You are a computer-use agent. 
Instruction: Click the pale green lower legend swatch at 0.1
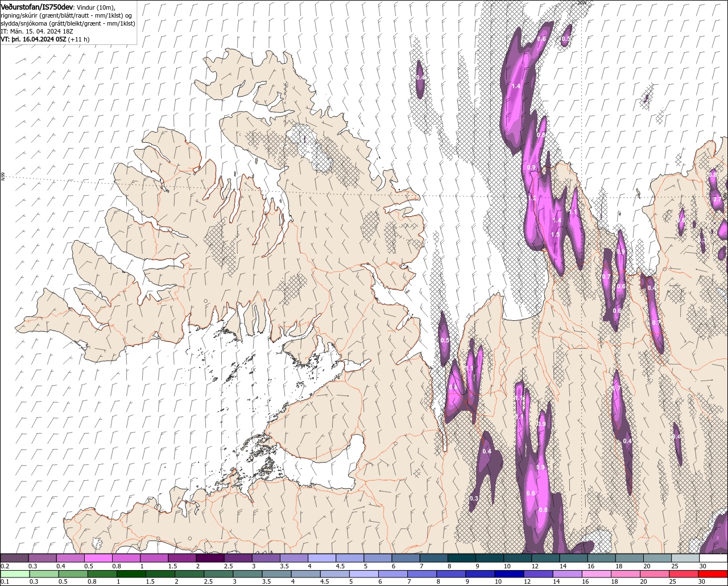[14, 574]
